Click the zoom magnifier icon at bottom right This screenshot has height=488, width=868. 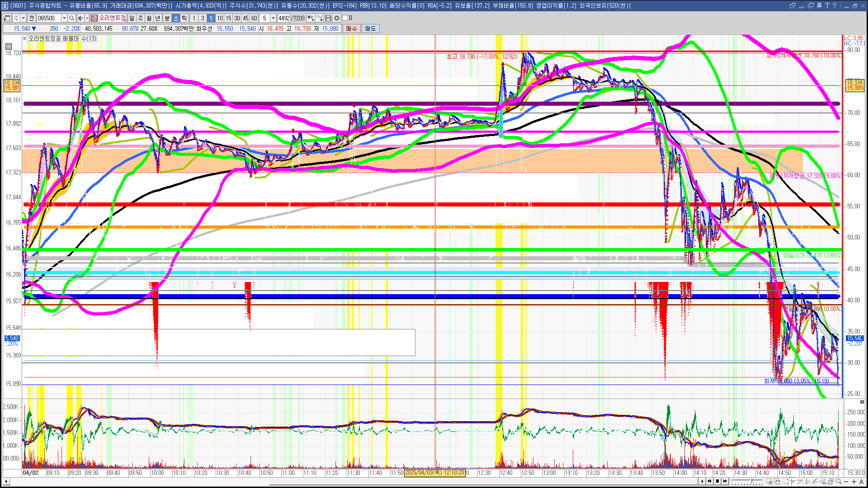(838, 481)
